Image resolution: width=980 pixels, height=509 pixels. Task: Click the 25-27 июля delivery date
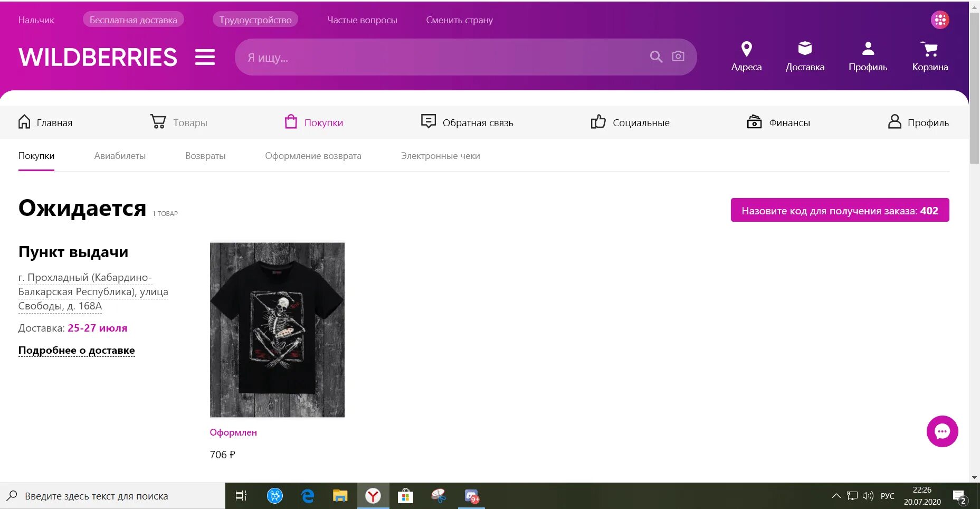(98, 328)
